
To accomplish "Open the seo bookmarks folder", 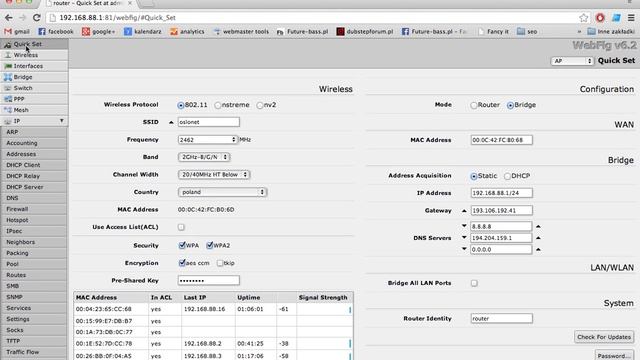I will pyautogui.click(x=527, y=31).
